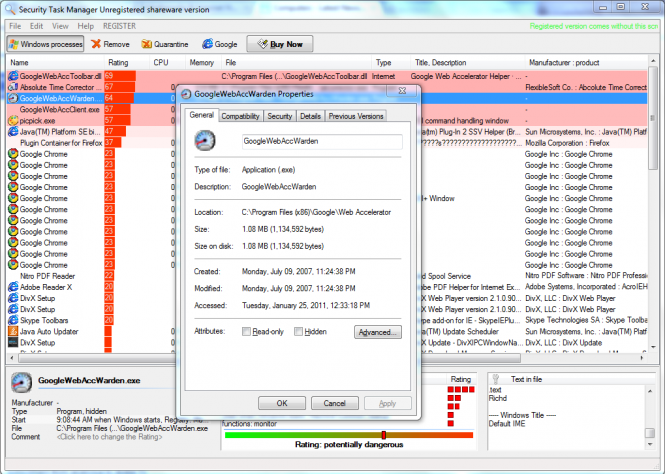The image size is (665, 474).
Task: Toggle the Read-only attribute checkbox
Action: [246, 332]
